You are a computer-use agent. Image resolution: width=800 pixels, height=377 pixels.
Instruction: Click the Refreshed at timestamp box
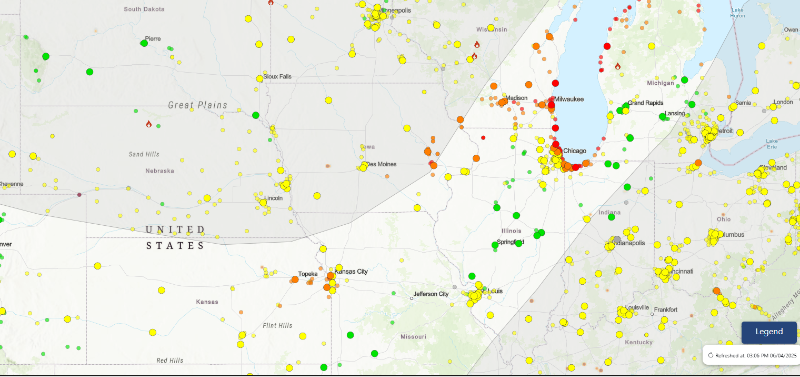752,356
